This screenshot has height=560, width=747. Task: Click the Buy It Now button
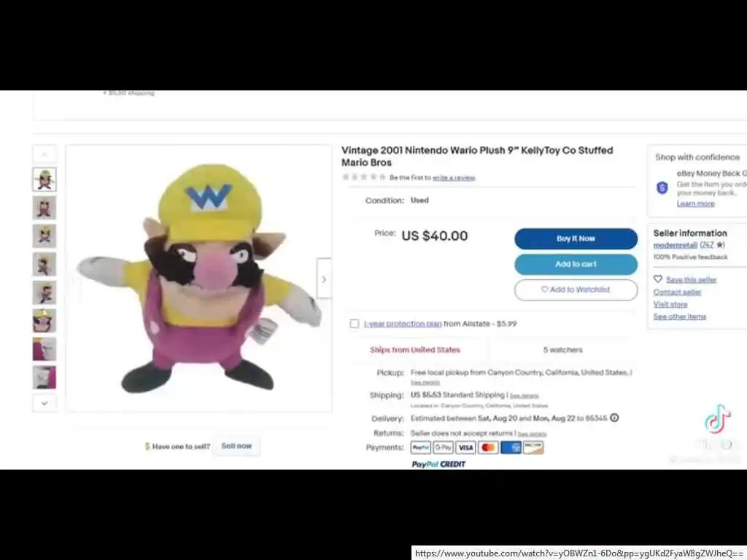pyautogui.click(x=576, y=238)
